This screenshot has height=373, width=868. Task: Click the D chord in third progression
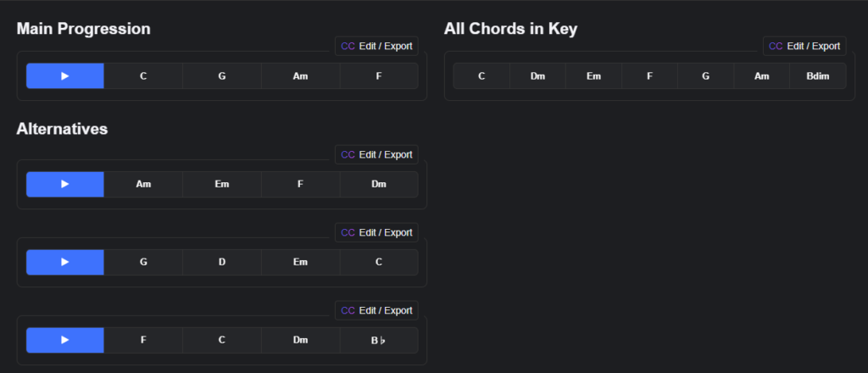tap(221, 262)
